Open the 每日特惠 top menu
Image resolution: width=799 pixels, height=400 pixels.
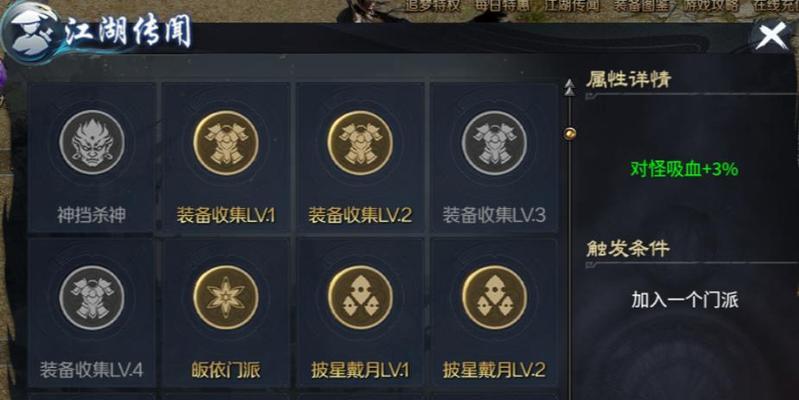tap(502, 6)
